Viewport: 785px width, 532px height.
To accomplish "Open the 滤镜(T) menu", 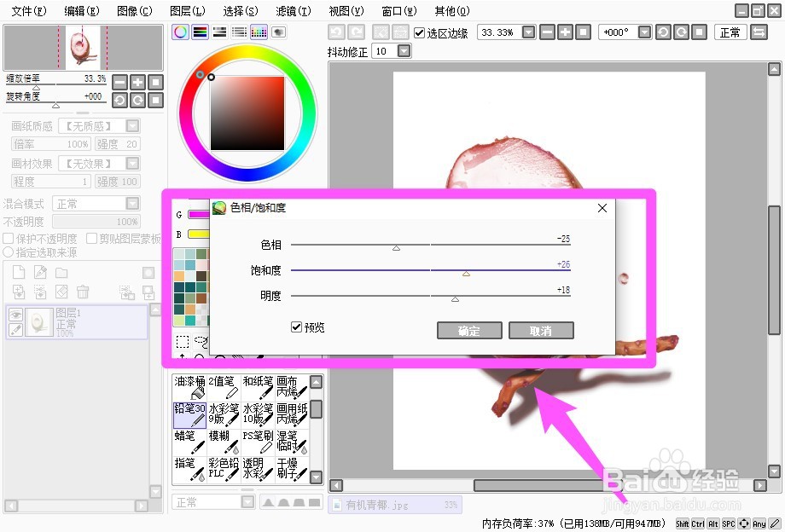I will pyautogui.click(x=294, y=11).
